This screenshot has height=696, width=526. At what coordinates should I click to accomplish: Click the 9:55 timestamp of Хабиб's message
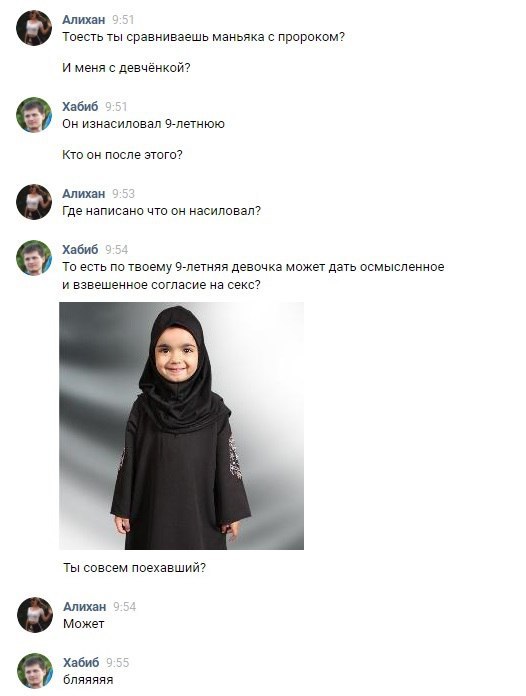(118, 663)
